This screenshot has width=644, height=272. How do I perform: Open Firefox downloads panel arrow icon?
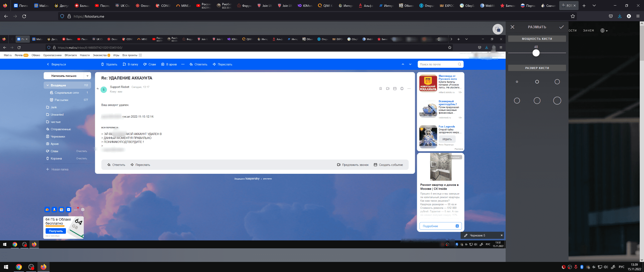pos(620,16)
